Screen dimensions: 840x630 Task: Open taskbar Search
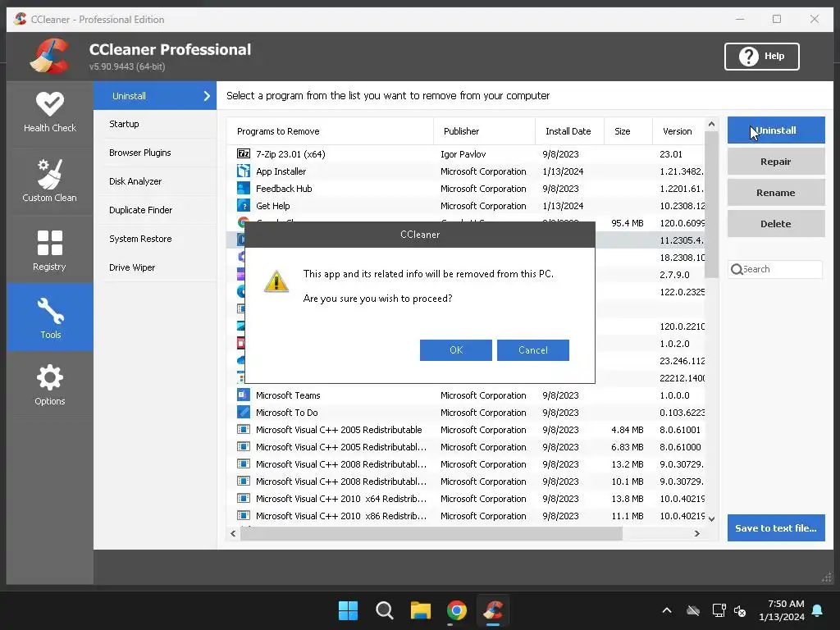384,610
